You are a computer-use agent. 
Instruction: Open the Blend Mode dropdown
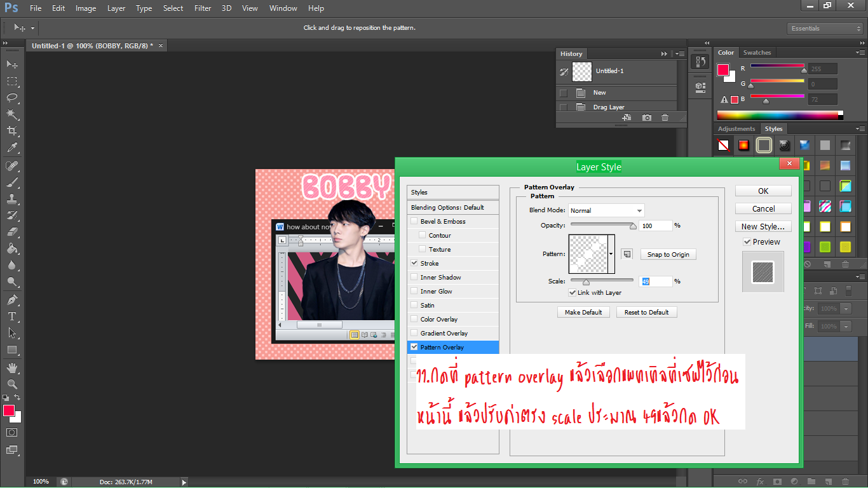[606, 210]
